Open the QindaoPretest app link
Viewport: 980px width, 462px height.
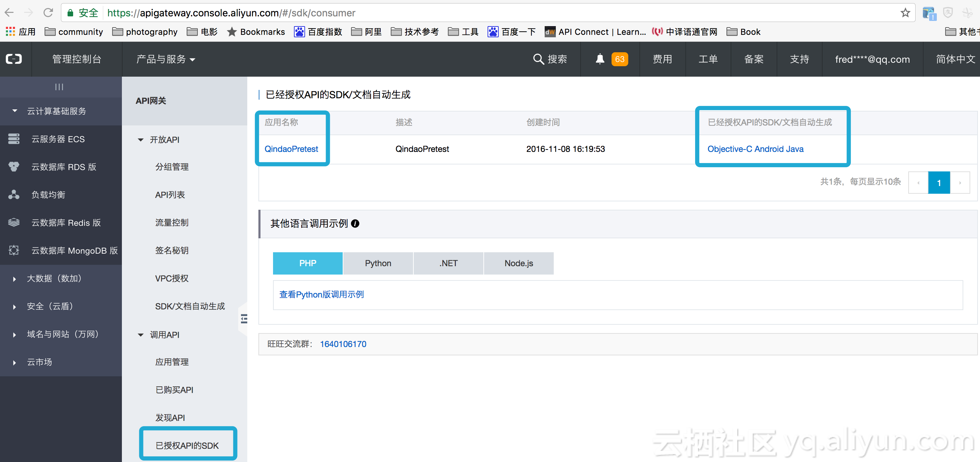coord(291,149)
